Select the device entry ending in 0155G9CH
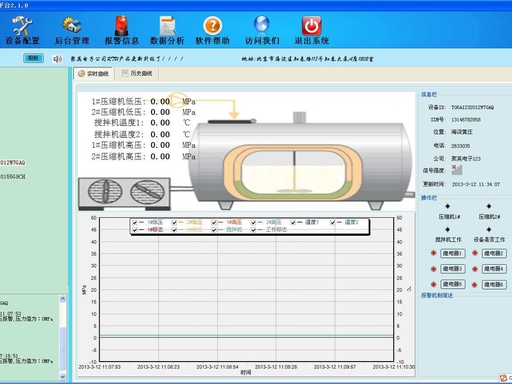 pyautogui.click(x=13, y=177)
